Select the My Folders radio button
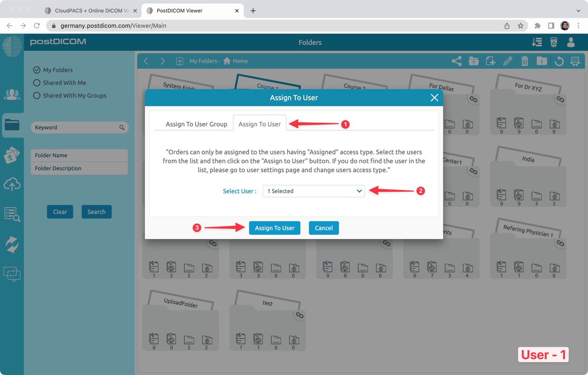 (37, 70)
